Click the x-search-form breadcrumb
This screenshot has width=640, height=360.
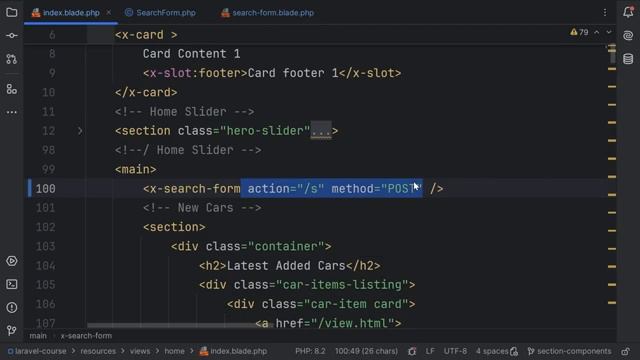(x=86, y=336)
